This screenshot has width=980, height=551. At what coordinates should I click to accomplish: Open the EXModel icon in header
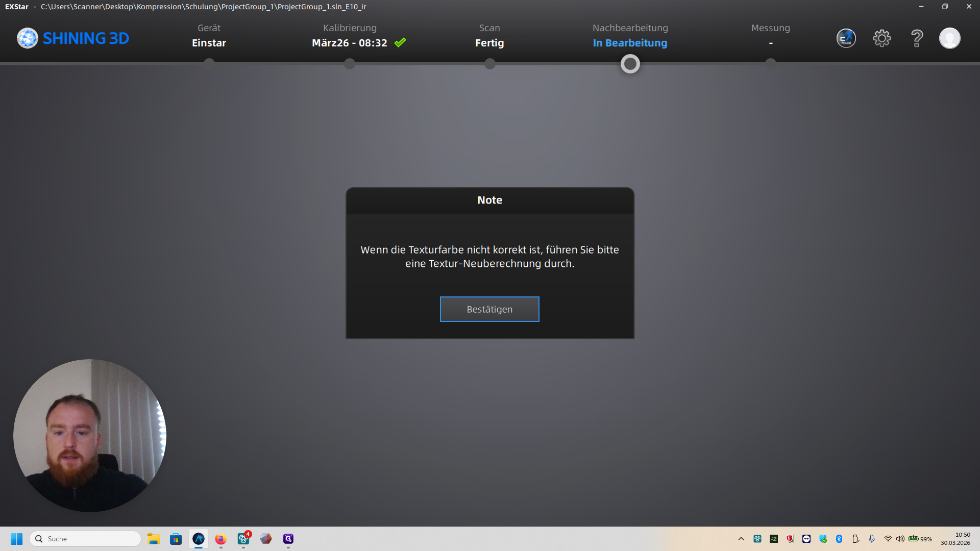coord(846,38)
